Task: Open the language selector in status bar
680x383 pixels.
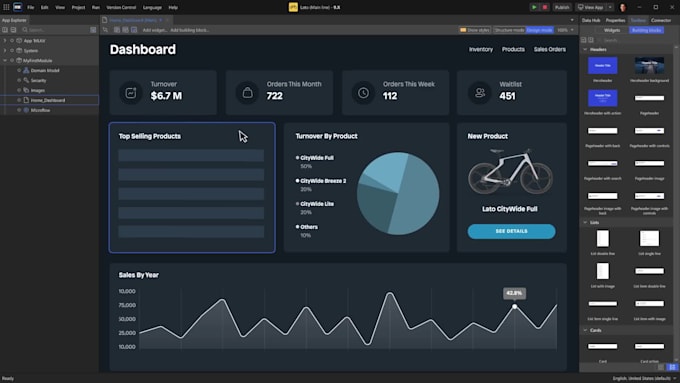Action: (644, 379)
